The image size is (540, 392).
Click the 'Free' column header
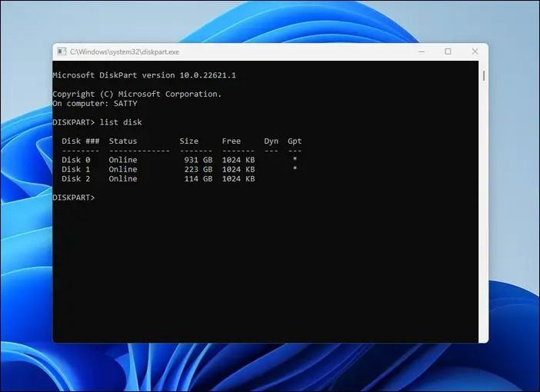tap(232, 141)
